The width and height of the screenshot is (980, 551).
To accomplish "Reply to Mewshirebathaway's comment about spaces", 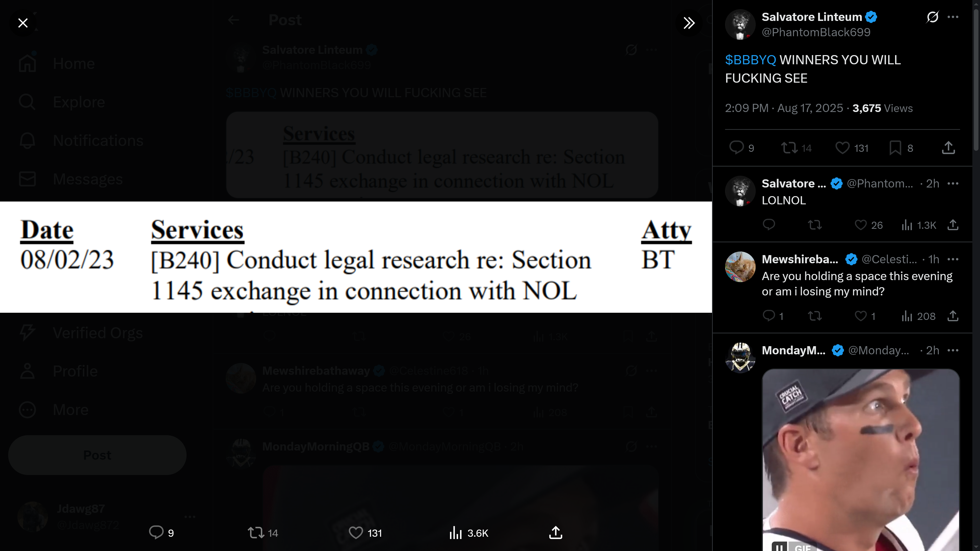I will tap(773, 316).
